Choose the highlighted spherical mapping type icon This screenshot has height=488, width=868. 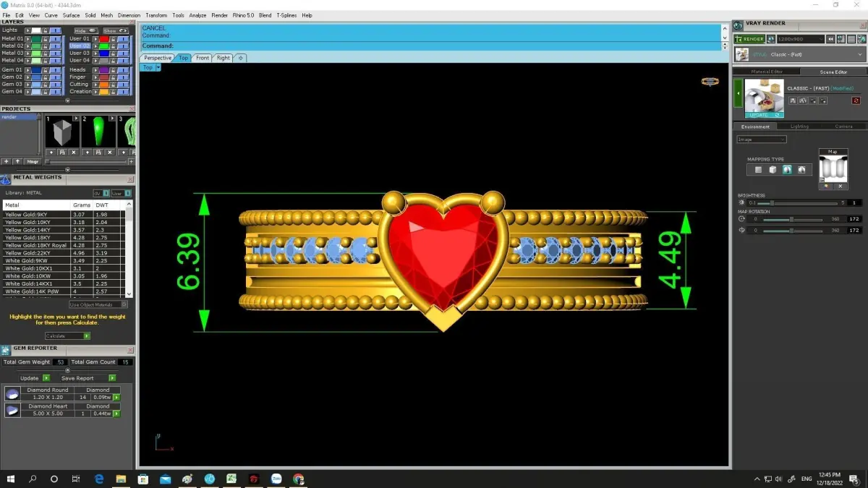[x=787, y=170]
